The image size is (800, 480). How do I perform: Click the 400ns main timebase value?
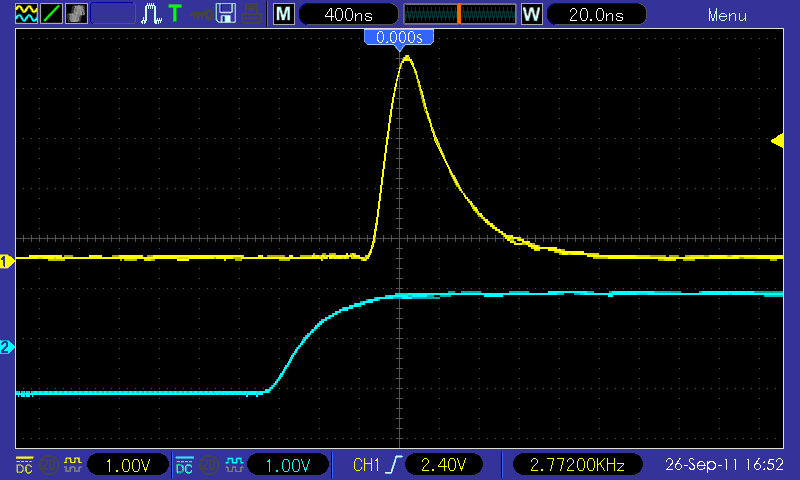coord(348,14)
